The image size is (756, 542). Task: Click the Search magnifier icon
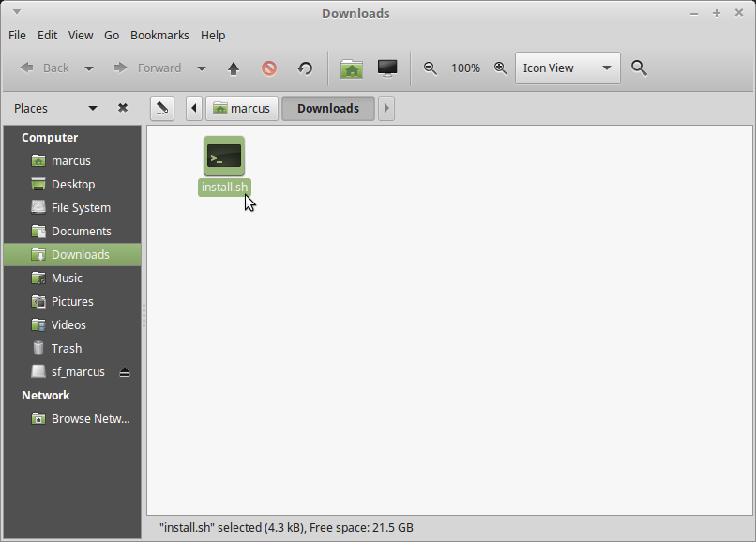[x=639, y=68]
